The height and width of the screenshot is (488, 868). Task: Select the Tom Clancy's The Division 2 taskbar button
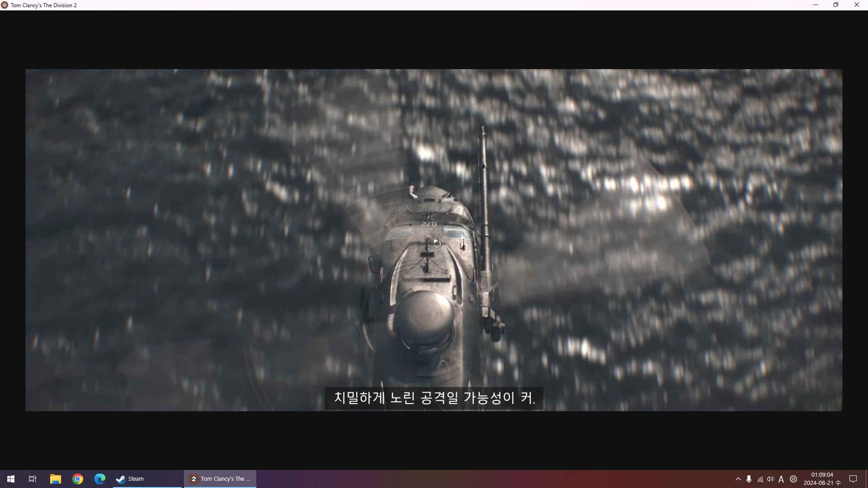[220, 479]
